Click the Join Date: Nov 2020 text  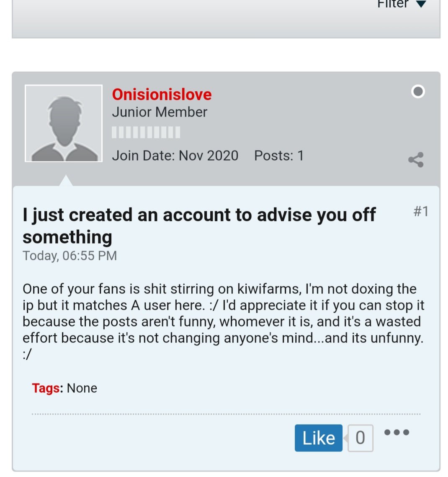point(175,156)
